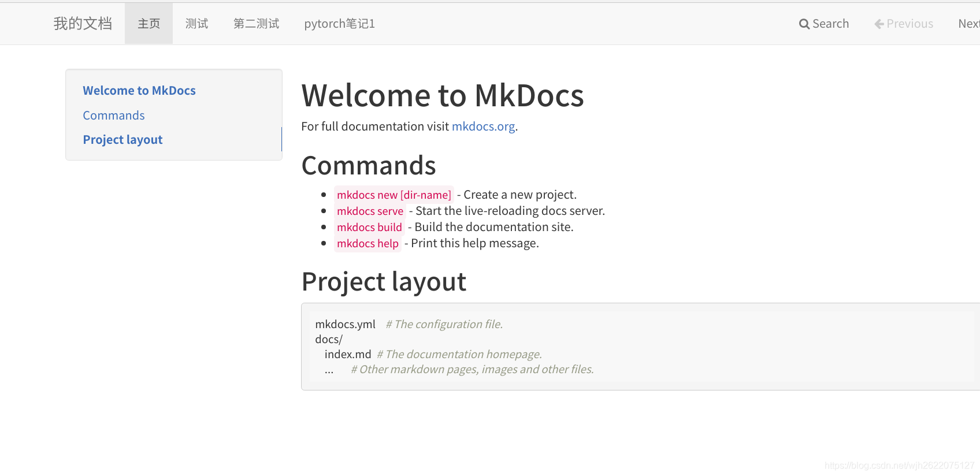Click the 'mkdocs build' code text
The width and height of the screenshot is (980, 476).
(369, 228)
